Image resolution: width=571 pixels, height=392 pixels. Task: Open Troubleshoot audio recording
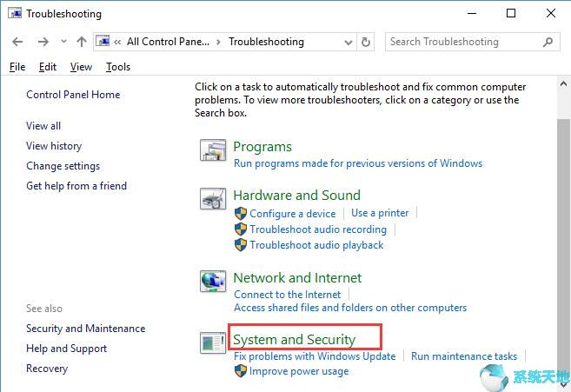[x=318, y=229]
